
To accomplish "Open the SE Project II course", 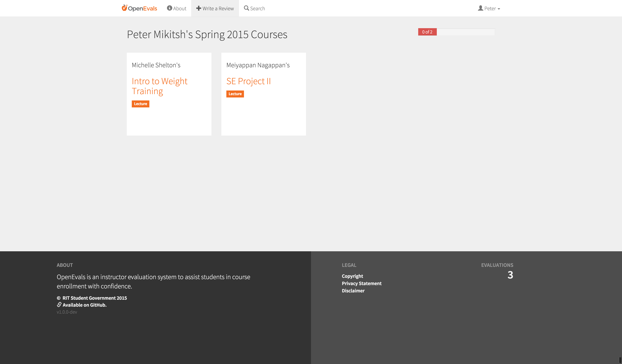I will coord(248,81).
